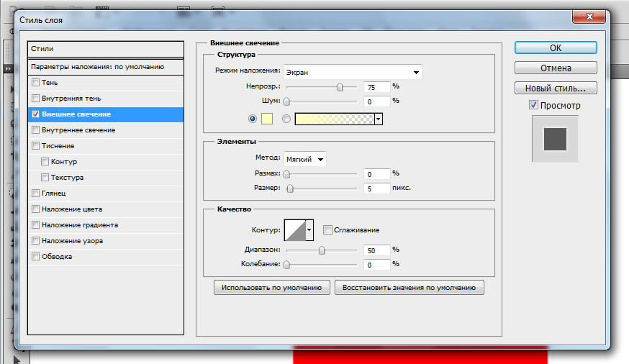This screenshot has width=629, height=364.
Task: Click the Непрозр. value field showing 75
Action: (376, 87)
